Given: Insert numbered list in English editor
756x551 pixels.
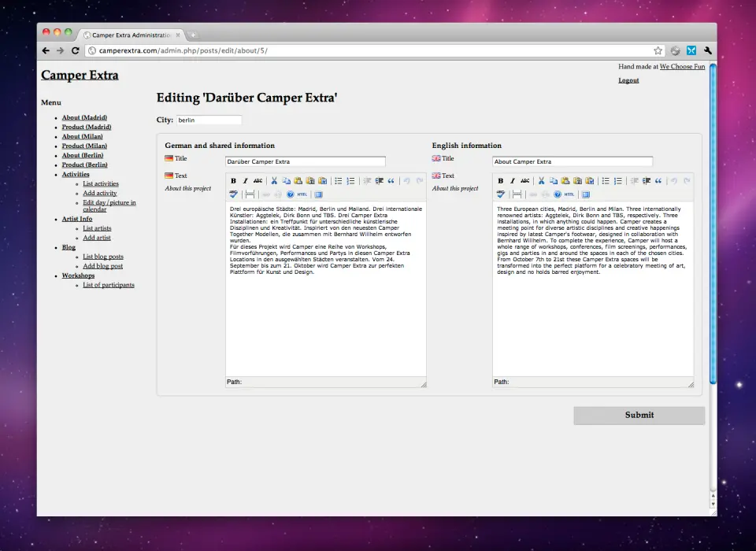Looking at the screenshot, I should pos(617,181).
